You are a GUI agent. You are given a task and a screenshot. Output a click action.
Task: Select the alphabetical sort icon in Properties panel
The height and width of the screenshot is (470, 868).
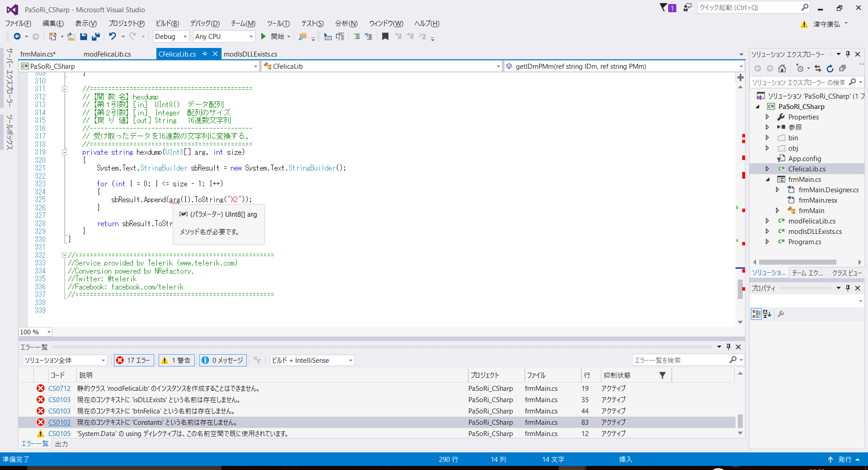767,314
